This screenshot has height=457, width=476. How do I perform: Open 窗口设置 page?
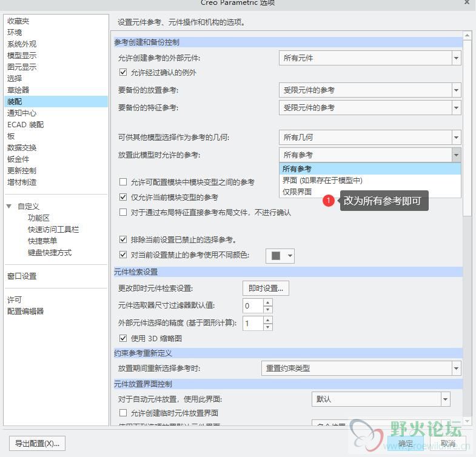point(22,276)
